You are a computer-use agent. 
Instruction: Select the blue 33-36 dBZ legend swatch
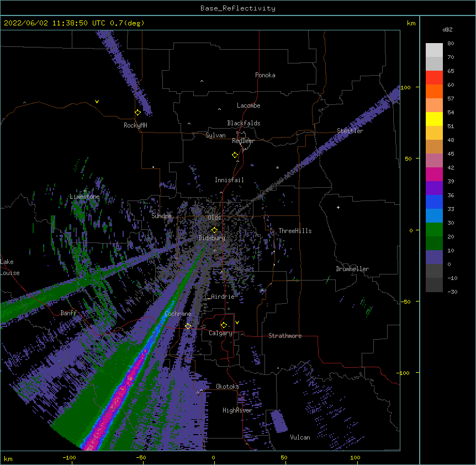pos(434,202)
